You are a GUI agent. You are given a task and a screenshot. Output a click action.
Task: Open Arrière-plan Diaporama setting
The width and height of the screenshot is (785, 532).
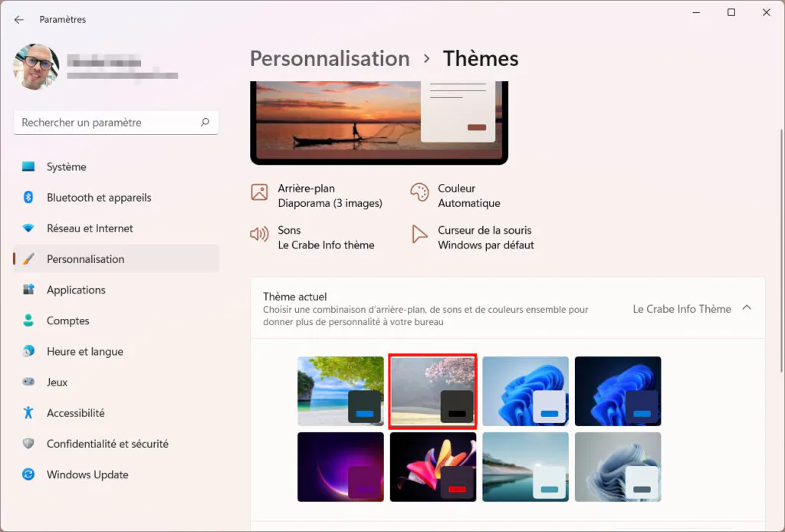click(317, 195)
